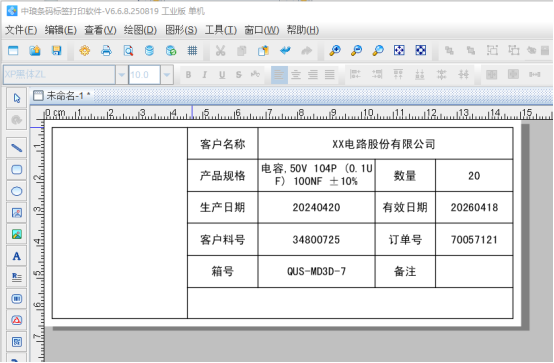
Task: Click the second arrow-box fit-view icon
Action: (x=421, y=50)
